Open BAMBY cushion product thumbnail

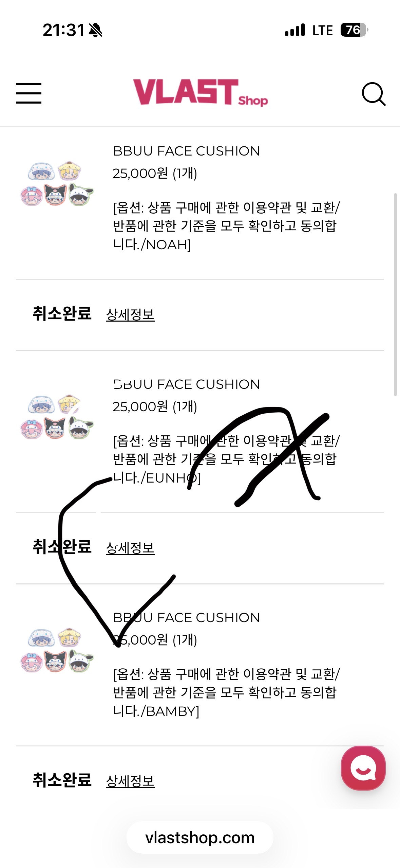pos(57,650)
